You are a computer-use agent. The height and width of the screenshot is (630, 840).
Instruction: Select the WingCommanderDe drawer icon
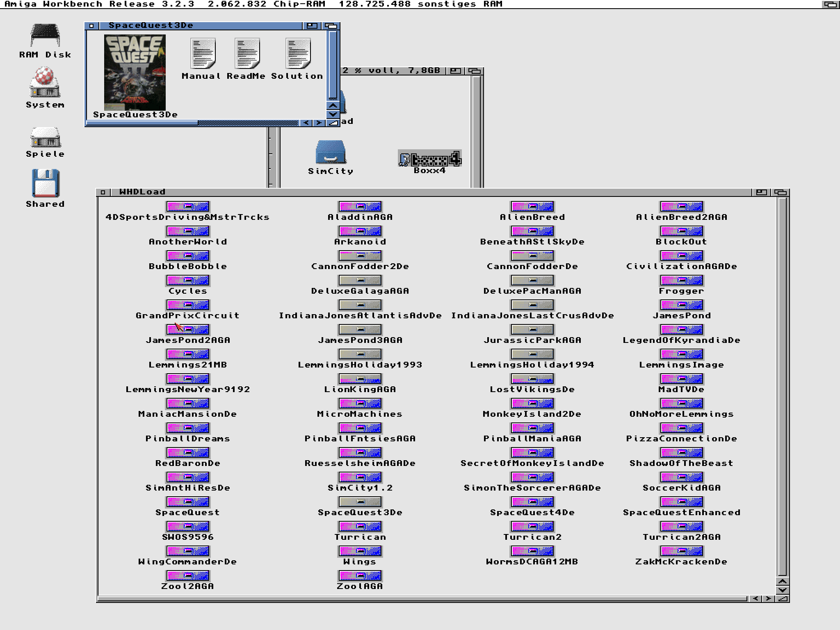point(188,551)
